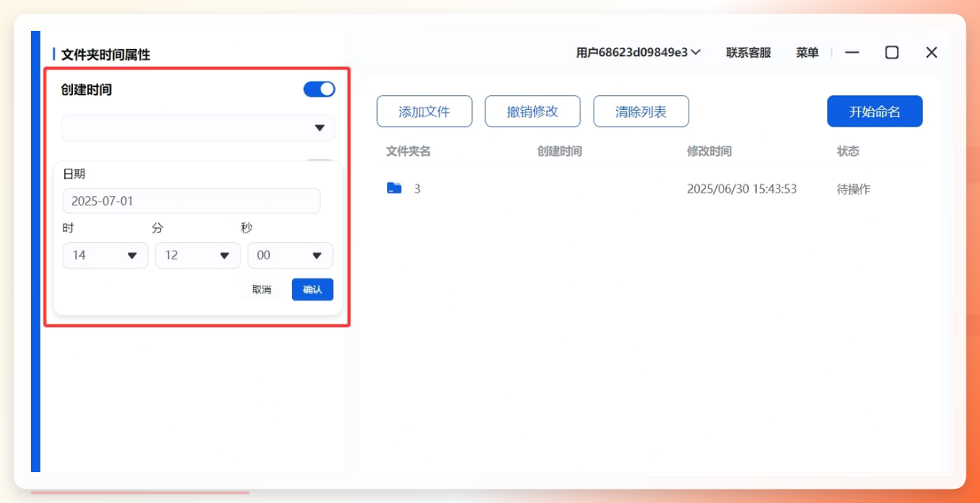Click the 修改时间 column header
980x503 pixels.
[709, 151]
